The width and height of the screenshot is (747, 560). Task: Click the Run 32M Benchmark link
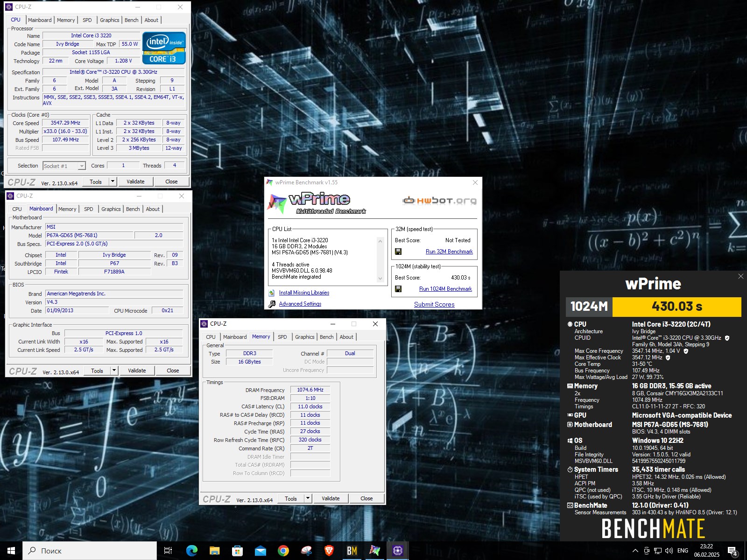[x=449, y=252]
